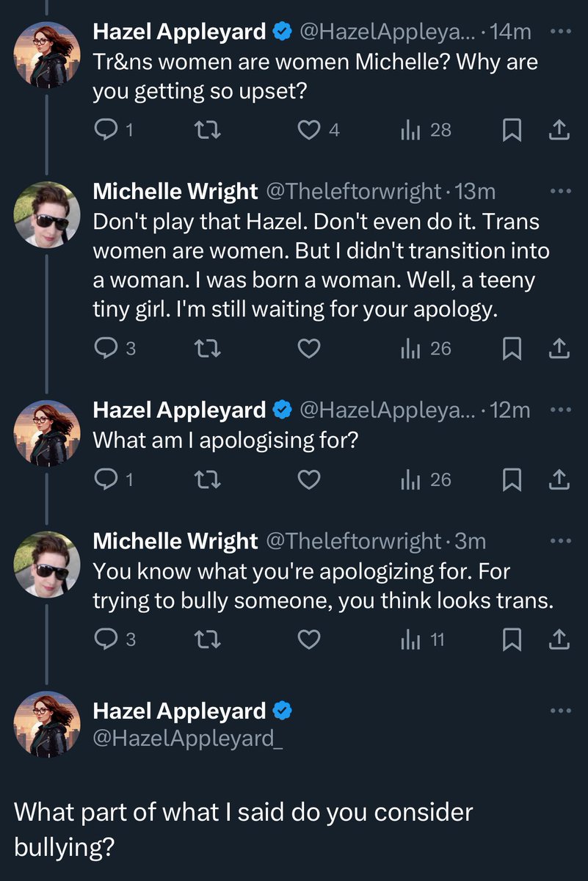View analytics showing 28 views

(426, 131)
